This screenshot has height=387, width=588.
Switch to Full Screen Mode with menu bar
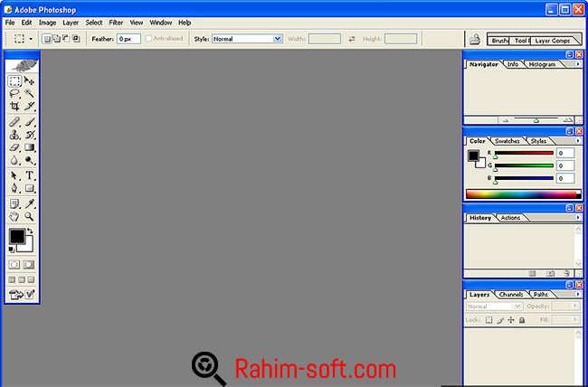[x=22, y=279]
